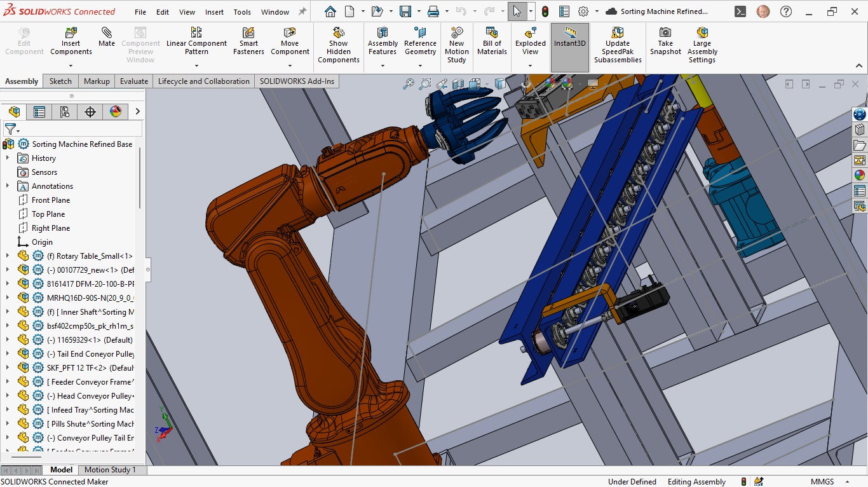Select the Origin tree item

tap(42, 242)
